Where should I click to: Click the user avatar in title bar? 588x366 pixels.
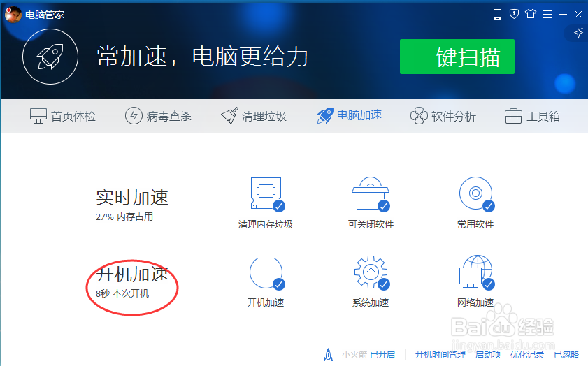(x=13, y=14)
